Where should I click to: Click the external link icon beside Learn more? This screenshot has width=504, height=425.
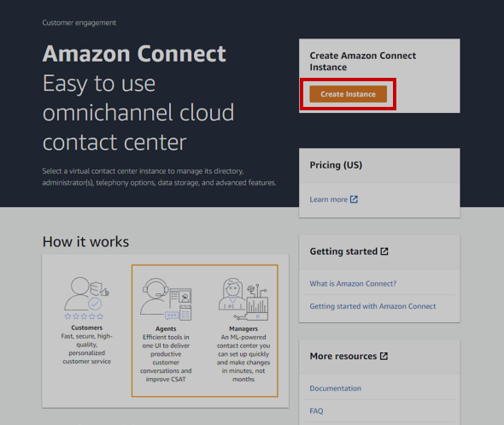354,199
